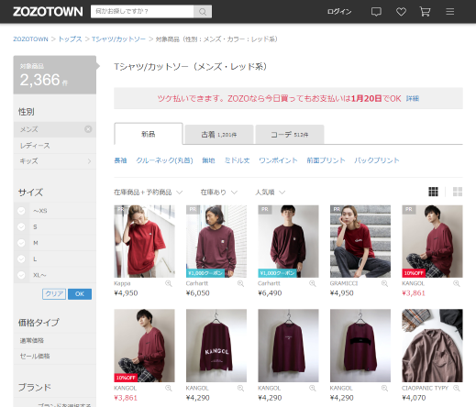Filter by 前面プリント tag
Viewport: 476px width, 407px height.
326,160
